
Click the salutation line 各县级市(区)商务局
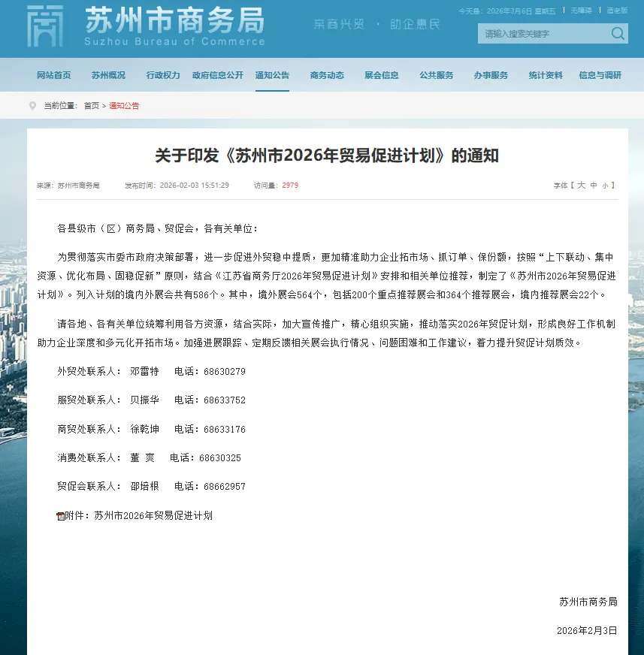158,228
